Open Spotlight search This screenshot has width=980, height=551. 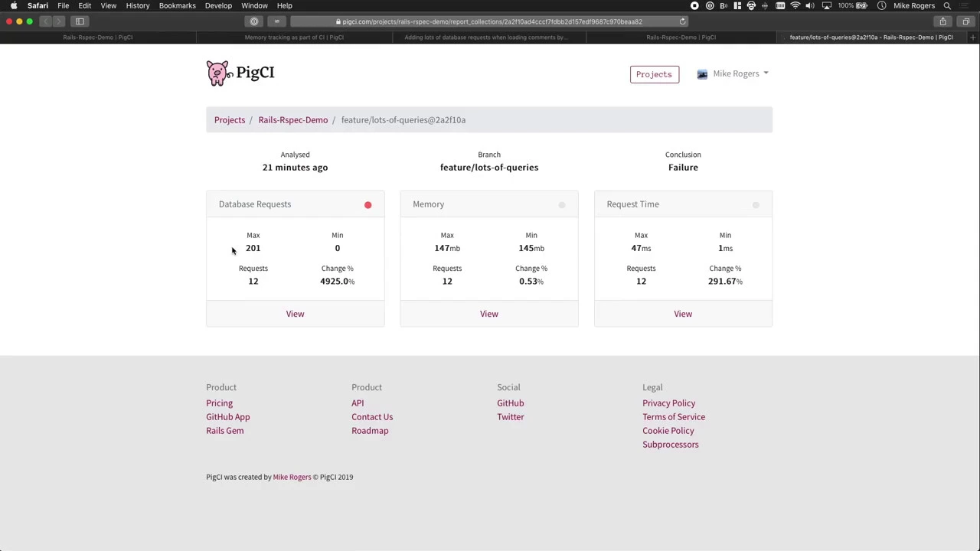[x=947, y=5]
